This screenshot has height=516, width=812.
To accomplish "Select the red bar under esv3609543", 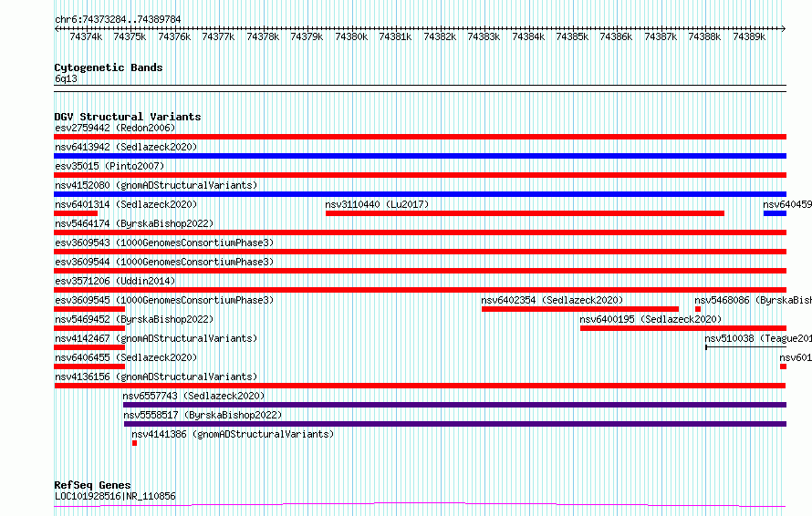I will pyautogui.click(x=420, y=252).
